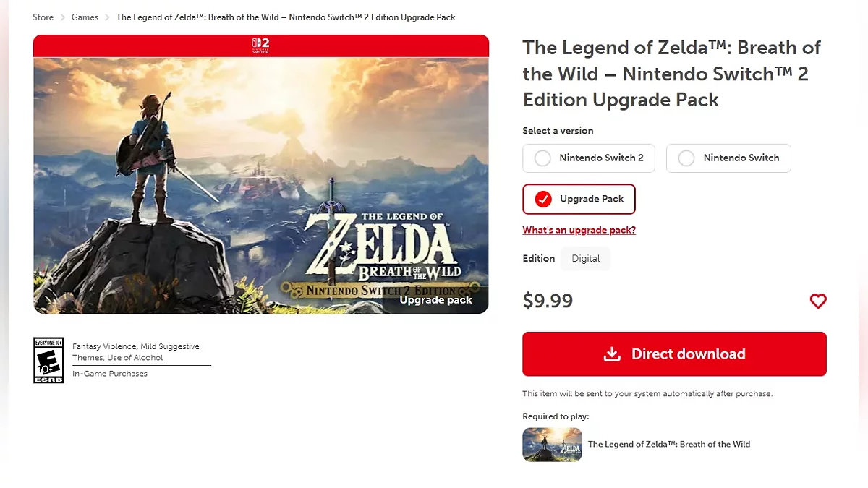868x488 pixels.
Task: Click the "Upgrade pack" label on the artwork
Action: (x=435, y=300)
